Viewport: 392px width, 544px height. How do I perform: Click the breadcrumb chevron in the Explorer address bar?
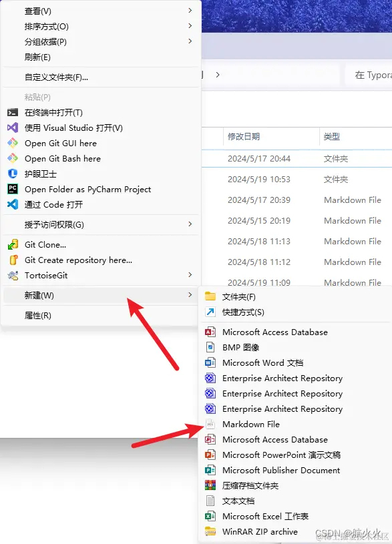click(218, 75)
